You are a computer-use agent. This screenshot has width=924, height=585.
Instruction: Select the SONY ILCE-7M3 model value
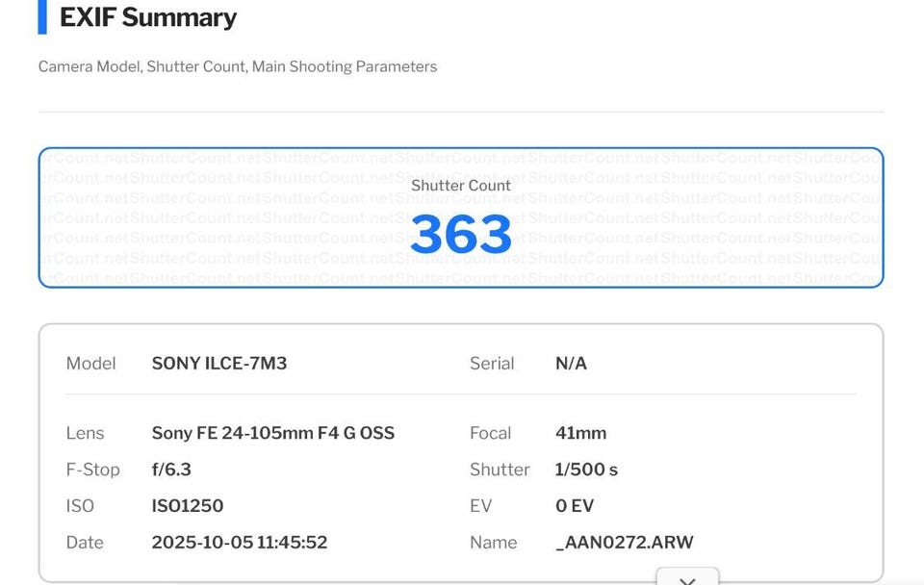[x=219, y=364]
